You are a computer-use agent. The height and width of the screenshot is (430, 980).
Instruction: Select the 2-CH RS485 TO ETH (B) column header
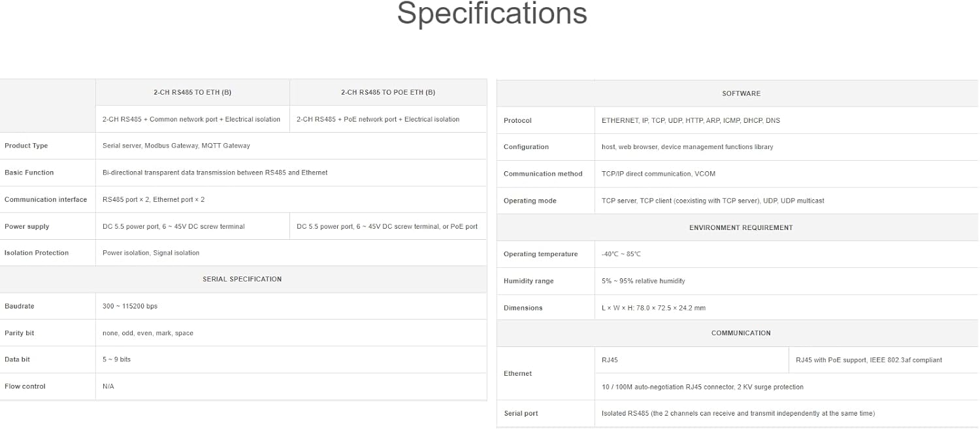pos(193,92)
